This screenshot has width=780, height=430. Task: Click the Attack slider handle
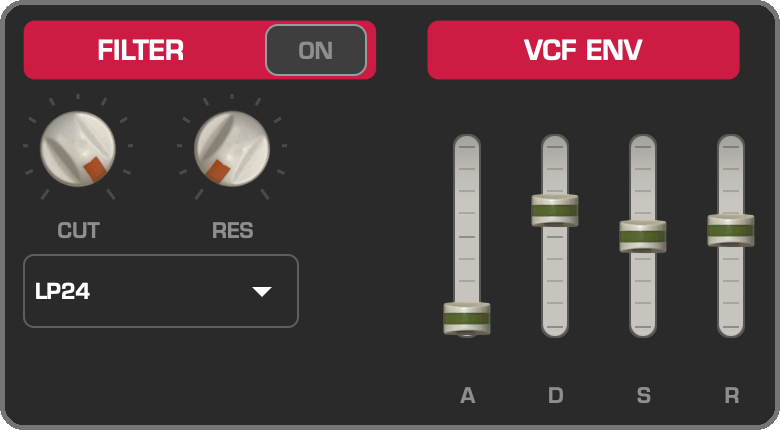coord(467,319)
